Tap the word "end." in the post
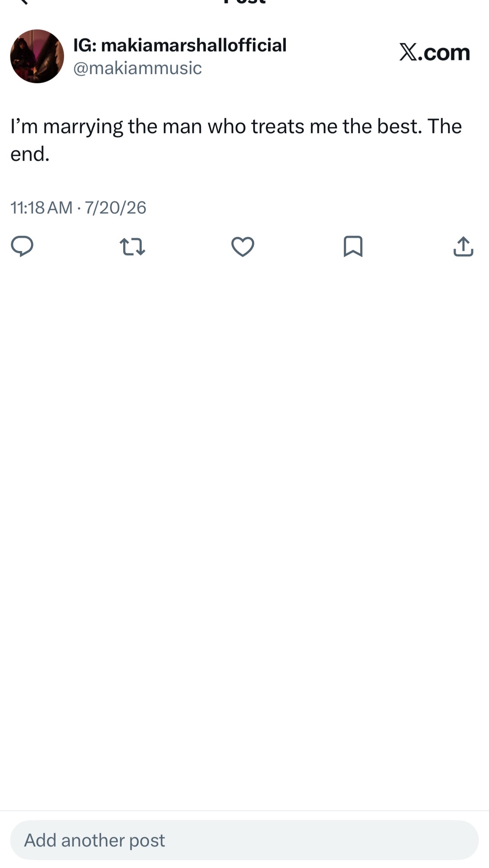 30,154
